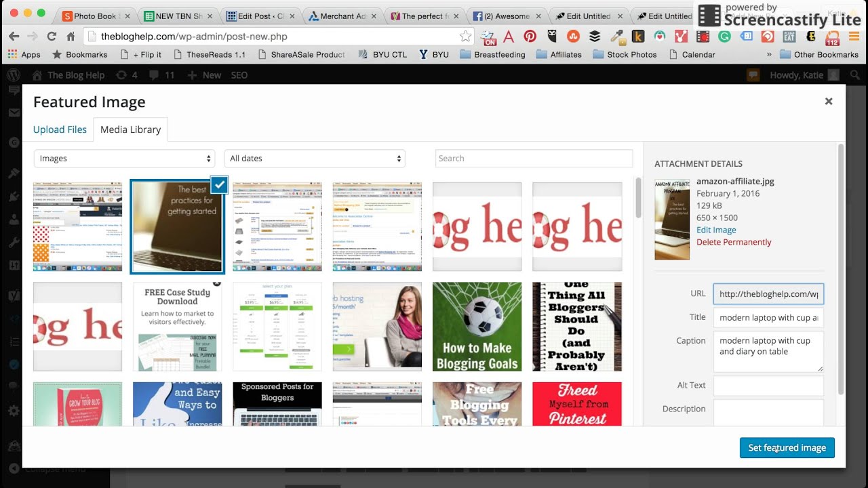Open the Chrome hamburger menu

(x=854, y=37)
